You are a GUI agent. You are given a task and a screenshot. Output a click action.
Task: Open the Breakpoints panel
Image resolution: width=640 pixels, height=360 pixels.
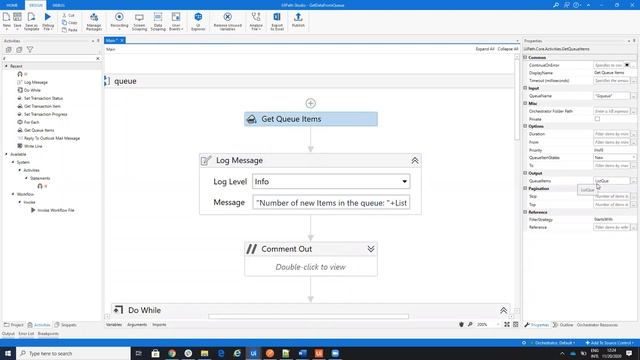[48, 333]
